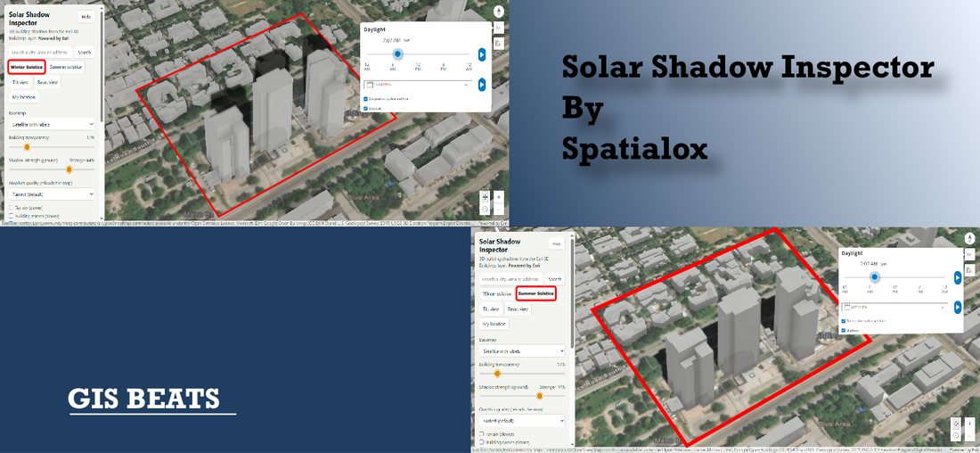Select the rotate tool in upper map
This screenshot has height=453, width=980.
[485, 209]
